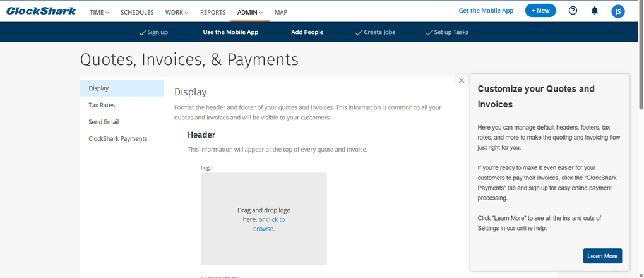
Task: Click the ClockShark logo
Action: pos(41,11)
